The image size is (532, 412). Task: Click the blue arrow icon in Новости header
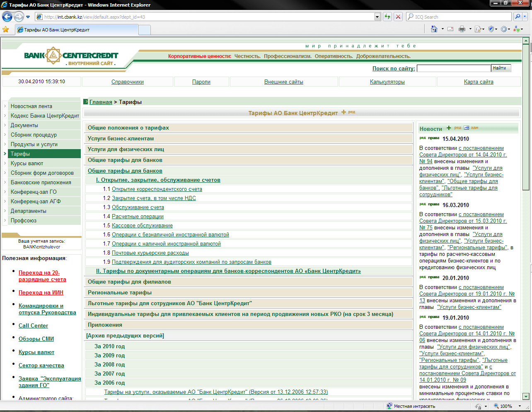pyautogui.click(x=466, y=128)
